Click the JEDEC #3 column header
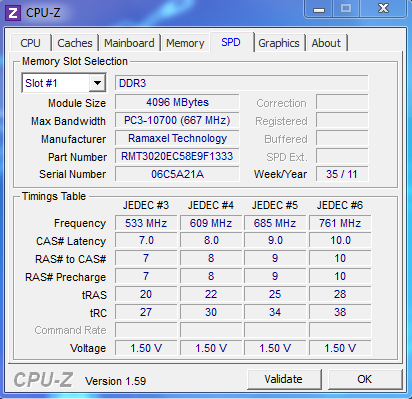 [146, 205]
